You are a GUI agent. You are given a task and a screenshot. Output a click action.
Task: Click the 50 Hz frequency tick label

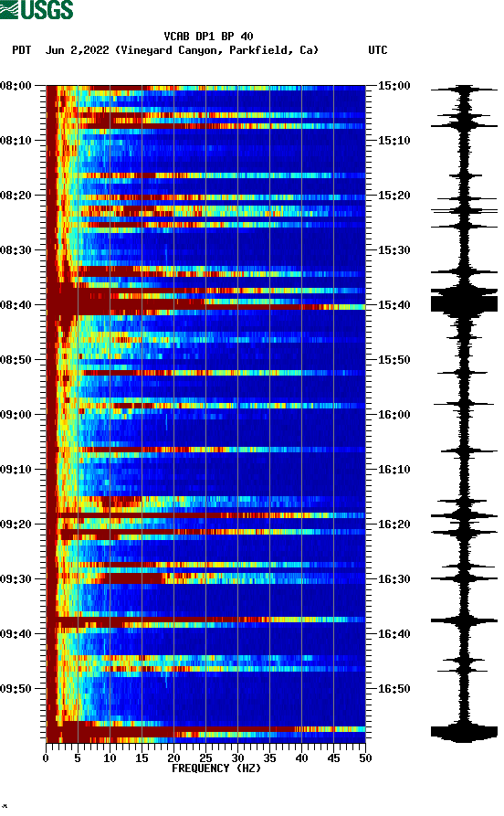click(x=365, y=758)
